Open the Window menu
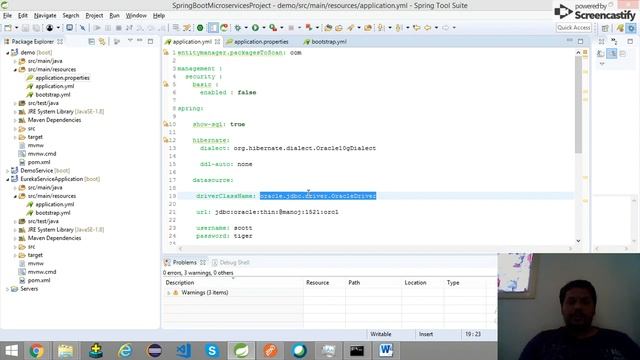This screenshot has height=360, width=640. 136,16
